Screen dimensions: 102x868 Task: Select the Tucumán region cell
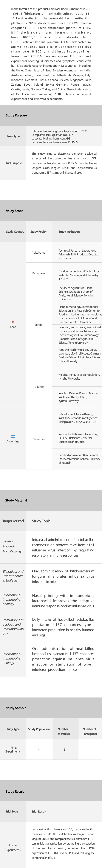click(39, 439)
